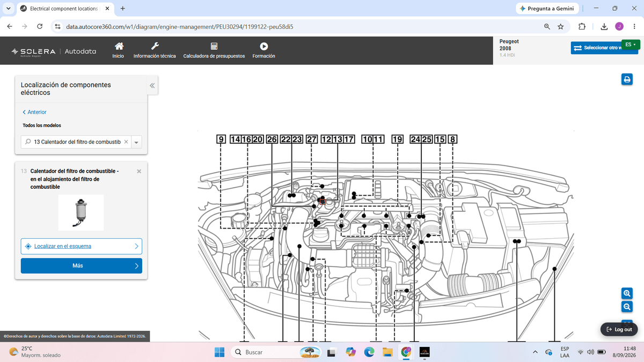Image resolution: width=644 pixels, height=362 pixels.
Task: Open the Chrome profile avatar
Action: pos(619,27)
